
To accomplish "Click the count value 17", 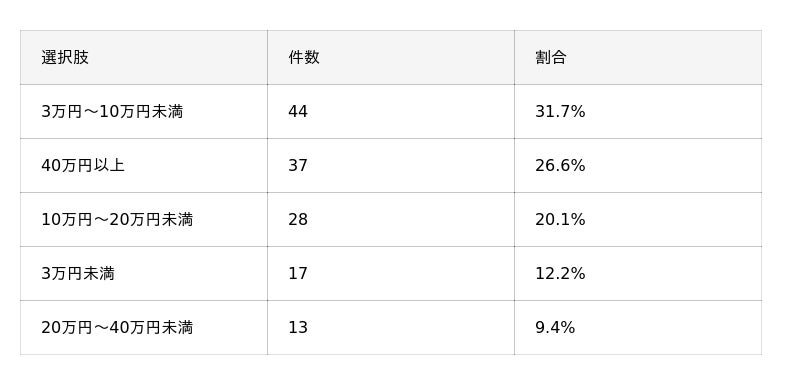I will pyautogui.click(x=298, y=274).
